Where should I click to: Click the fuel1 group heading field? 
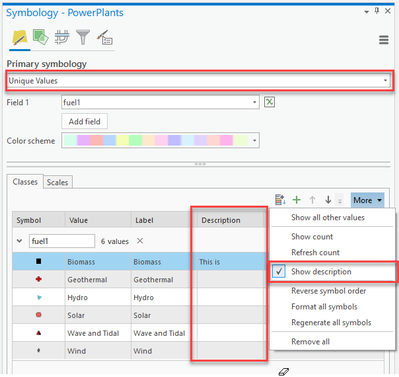pos(62,241)
